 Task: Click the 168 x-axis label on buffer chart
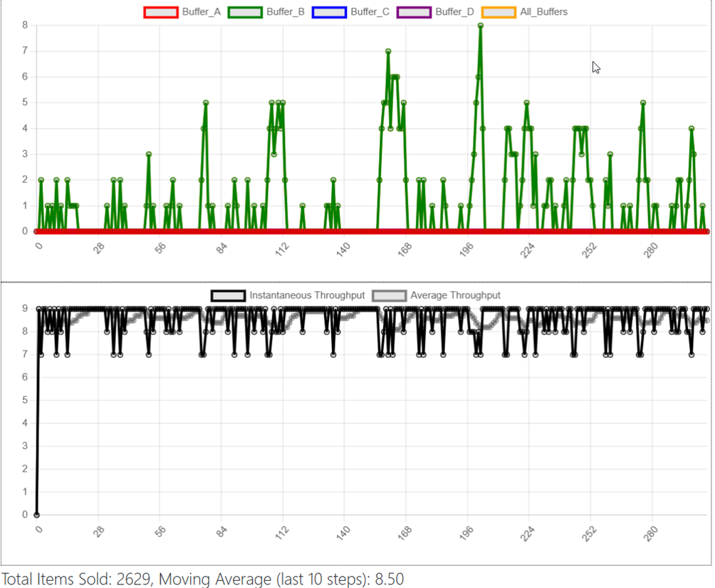(405, 249)
